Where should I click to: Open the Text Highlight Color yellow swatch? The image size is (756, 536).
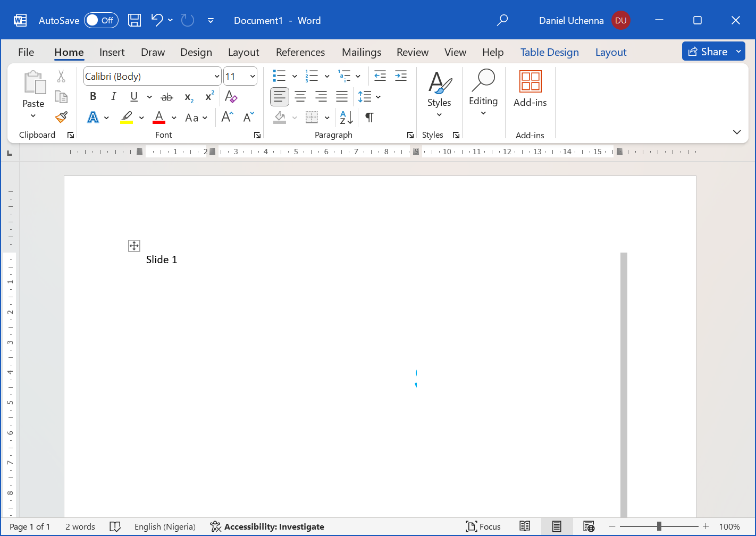(128, 117)
